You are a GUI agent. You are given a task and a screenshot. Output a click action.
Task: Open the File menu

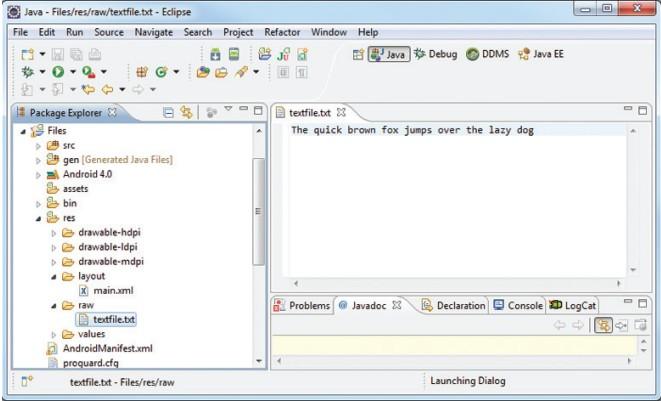[20, 32]
